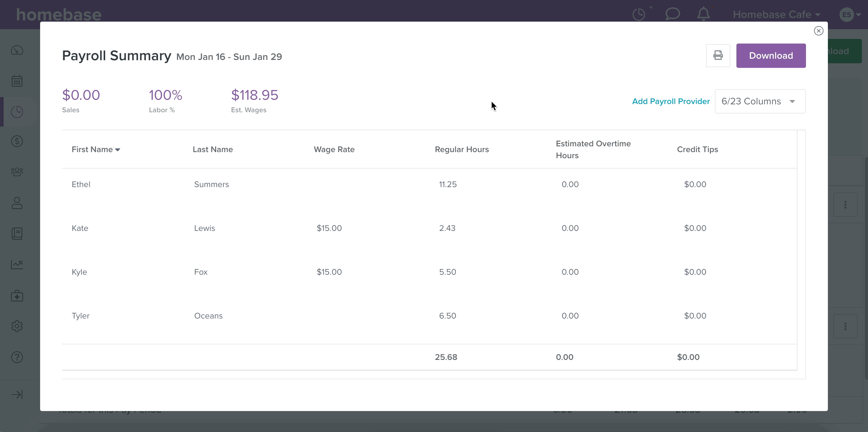Click the Regular Hours column header
Image resolution: width=868 pixels, height=432 pixels.
pos(462,149)
